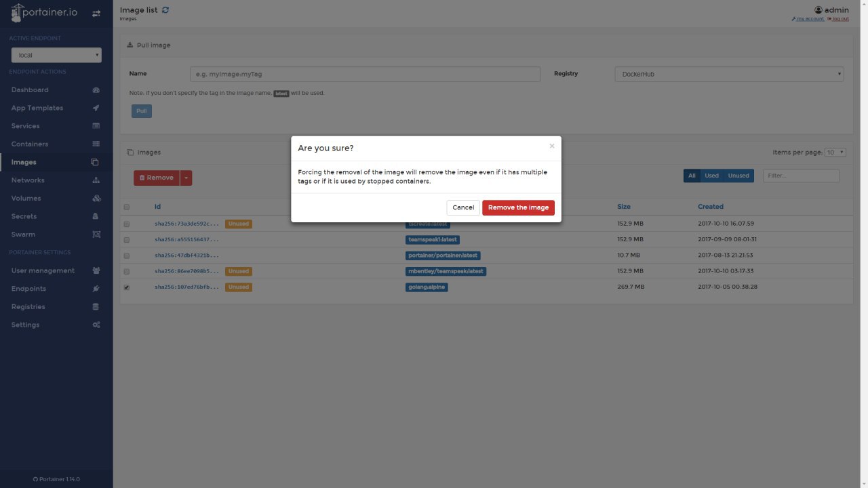Click the mbentley/teamspeak:latest tag label
Screen dimensions: 868x488
(x=446, y=271)
